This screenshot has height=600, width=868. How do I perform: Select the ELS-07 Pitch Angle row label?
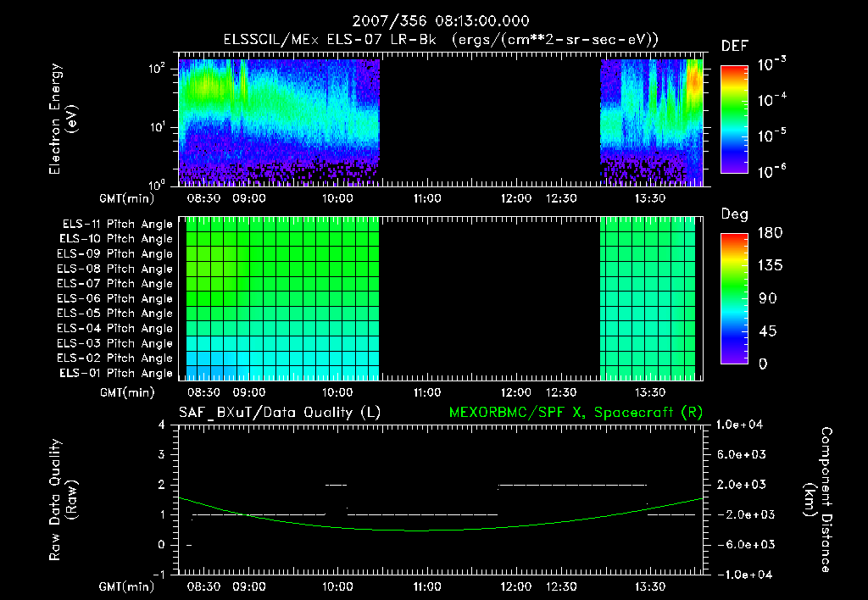pyautogui.click(x=114, y=283)
